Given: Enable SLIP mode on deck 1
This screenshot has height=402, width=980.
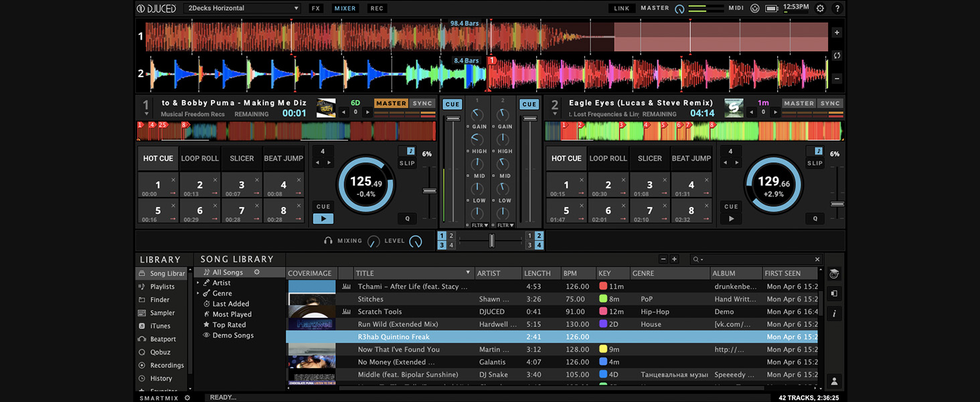Looking at the screenshot, I should 407,163.
